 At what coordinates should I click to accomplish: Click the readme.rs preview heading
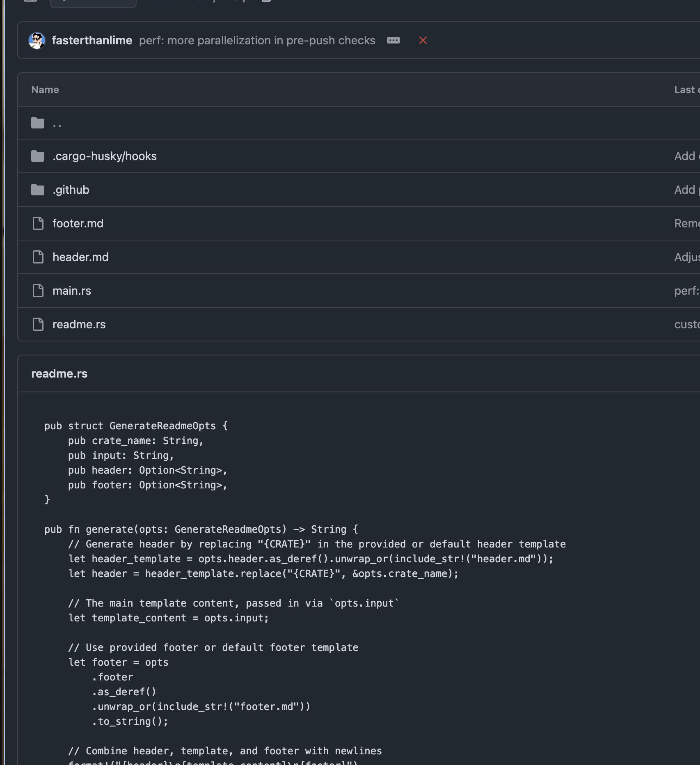[59, 374]
